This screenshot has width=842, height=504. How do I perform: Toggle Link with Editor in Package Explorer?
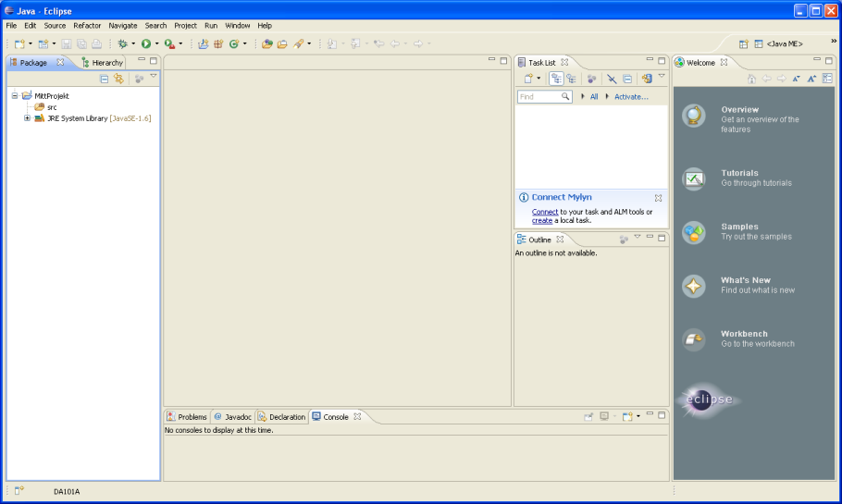[118, 79]
